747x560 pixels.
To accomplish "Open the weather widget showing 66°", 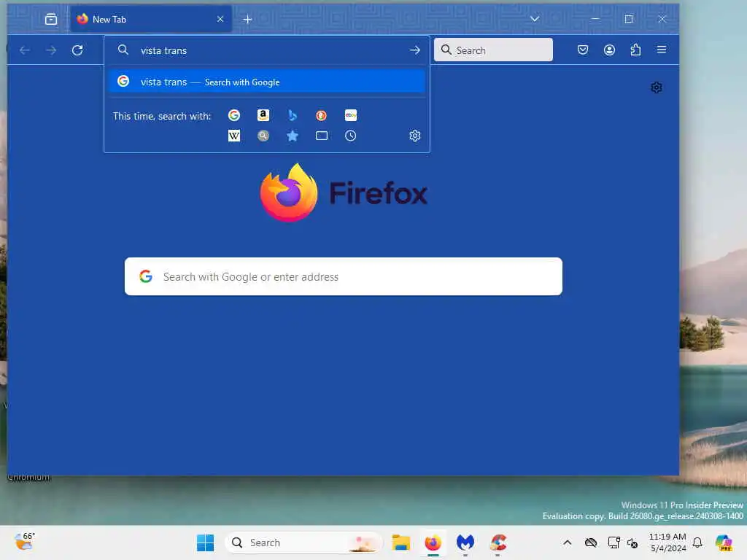I will (25, 542).
